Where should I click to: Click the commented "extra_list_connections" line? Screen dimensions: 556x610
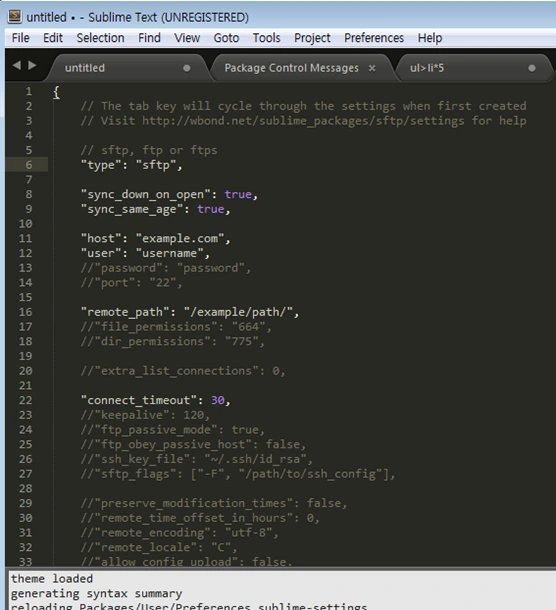click(183, 371)
